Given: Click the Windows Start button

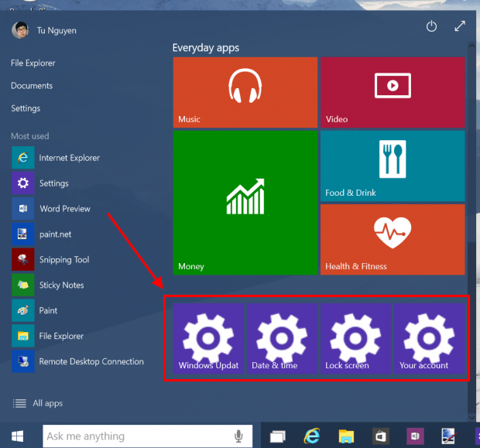Looking at the screenshot, I should coord(18,436).
